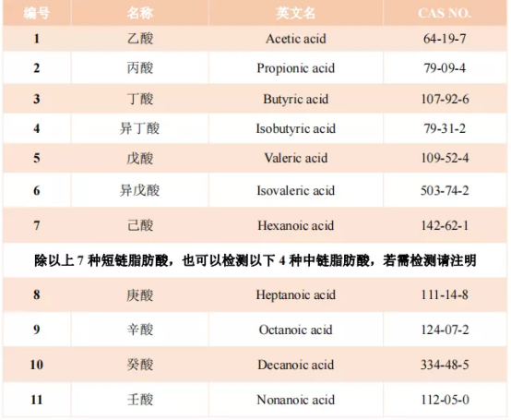Screen dimensions: 511x420
Task: Select the 丁酸 name cell
Action: (x=140, y=99)
